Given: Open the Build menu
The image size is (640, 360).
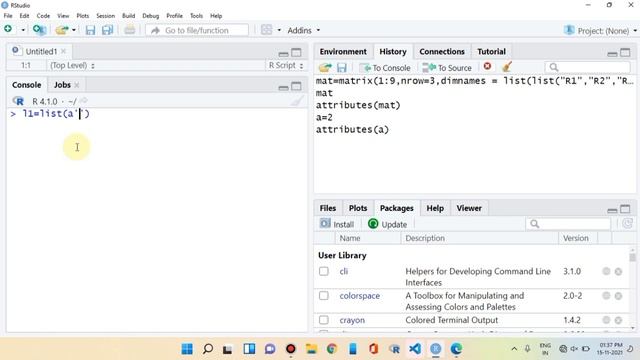Looking at the screenshot, I should (129, 16).
